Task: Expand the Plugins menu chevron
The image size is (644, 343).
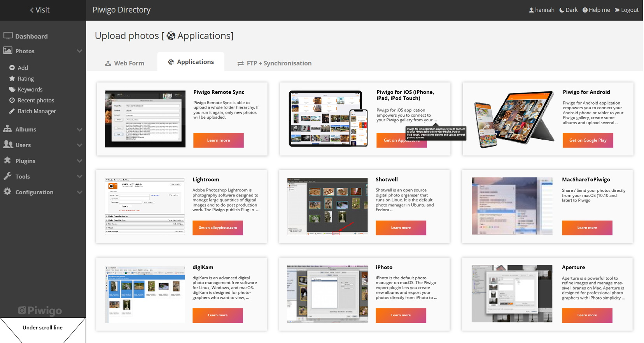Action: tap(79, 161)
